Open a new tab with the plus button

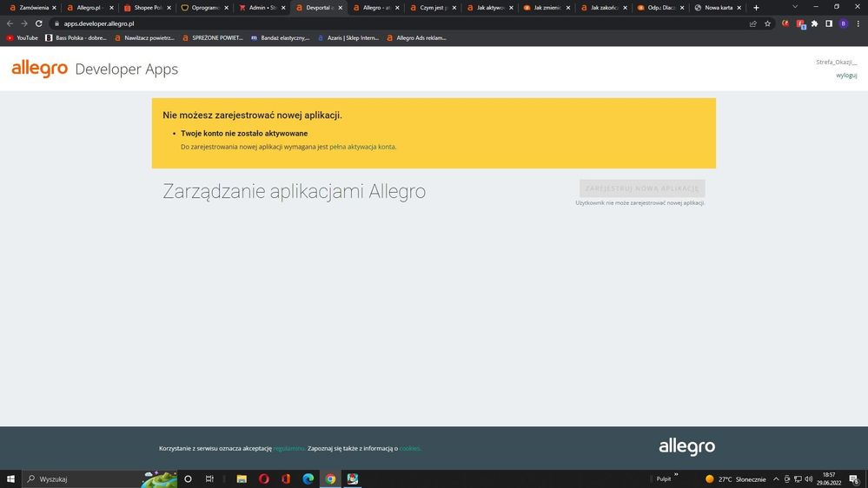[756, 8]
